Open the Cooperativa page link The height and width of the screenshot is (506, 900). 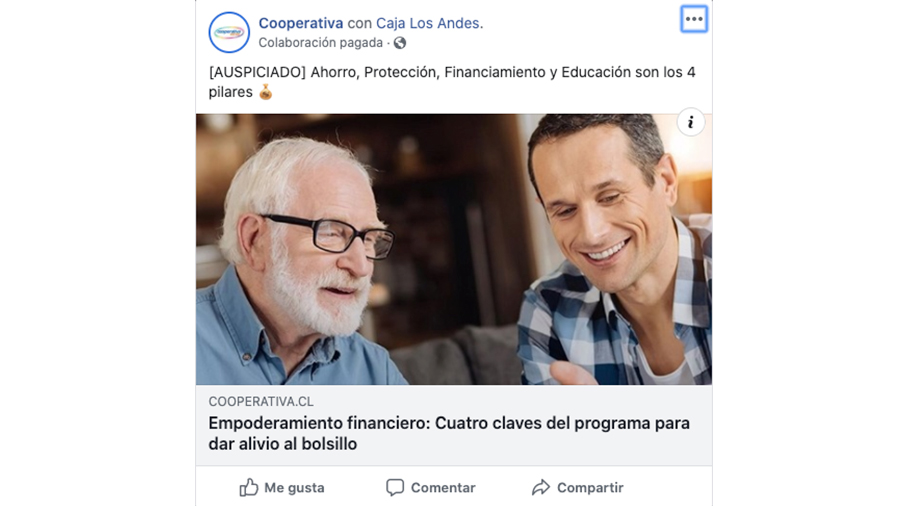coord(301,23)
